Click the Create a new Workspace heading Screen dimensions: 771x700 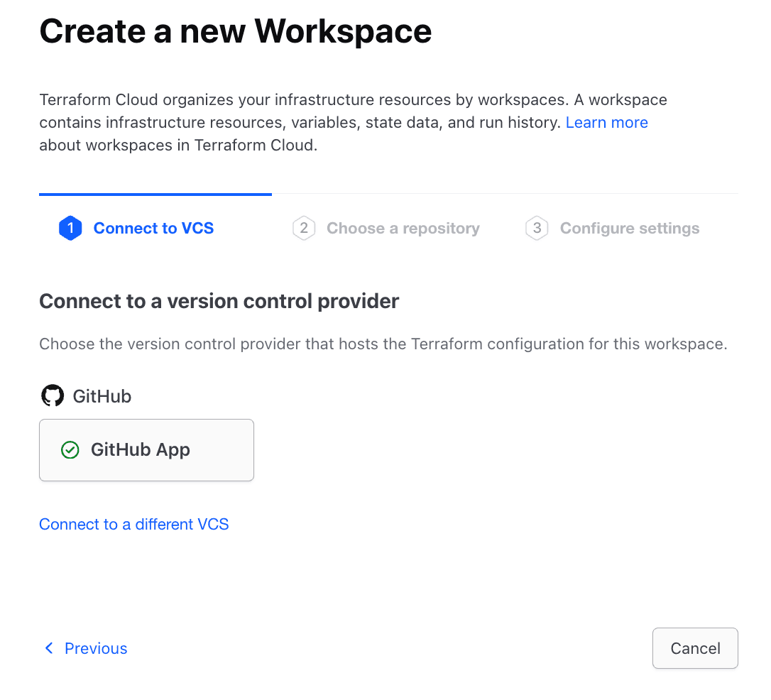pyautogui.click(x=236, y=31)
